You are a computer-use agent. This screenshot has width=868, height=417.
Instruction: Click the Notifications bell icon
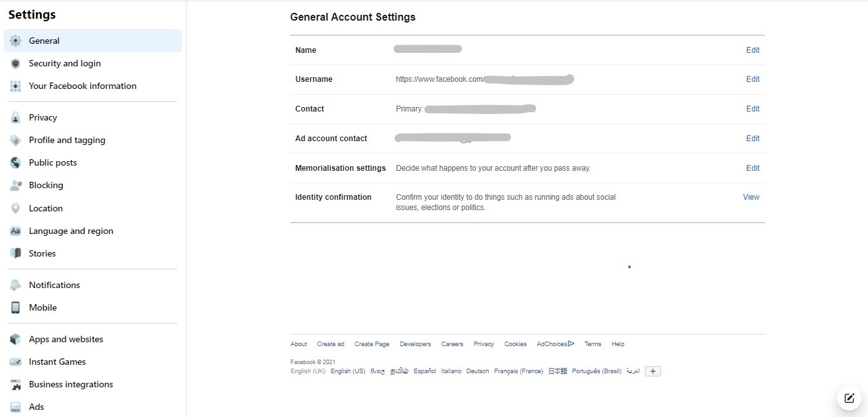pyautogui.click(x=16, y=285)
